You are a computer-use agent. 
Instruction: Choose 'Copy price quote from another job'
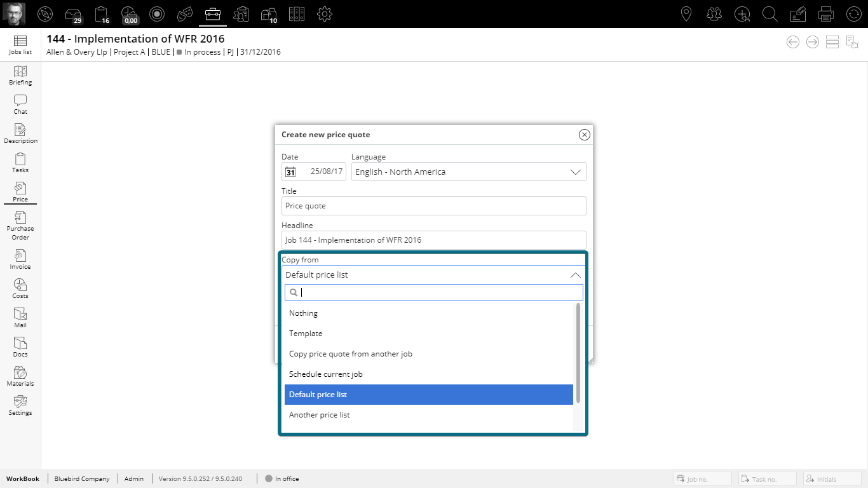click(x=351, y=354)
